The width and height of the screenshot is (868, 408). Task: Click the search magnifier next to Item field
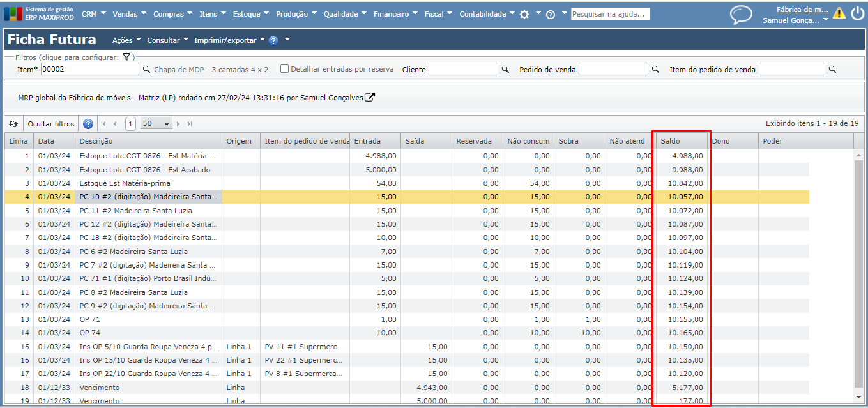(x=146, y=70)
